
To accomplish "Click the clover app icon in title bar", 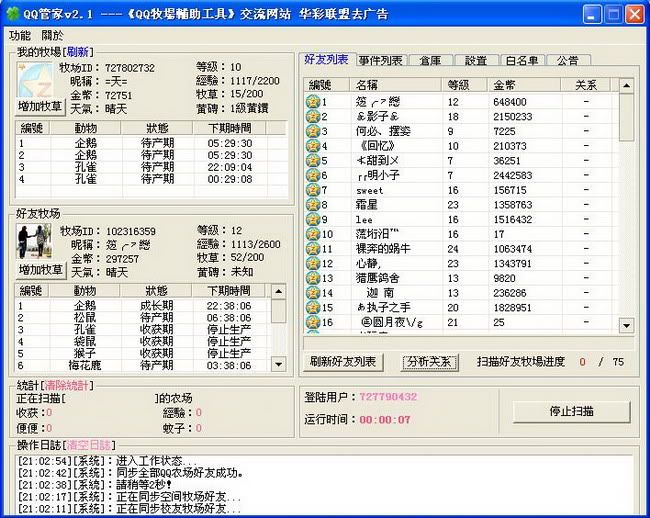I will [x=13, y=14].
